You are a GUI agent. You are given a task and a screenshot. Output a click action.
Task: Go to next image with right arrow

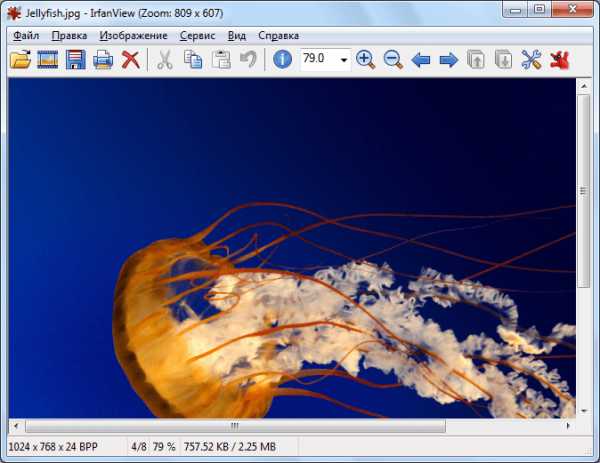point(448,60)
